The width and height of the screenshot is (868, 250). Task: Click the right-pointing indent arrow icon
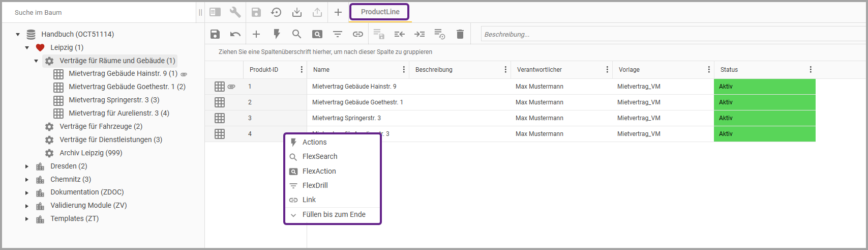coord(420,34)
